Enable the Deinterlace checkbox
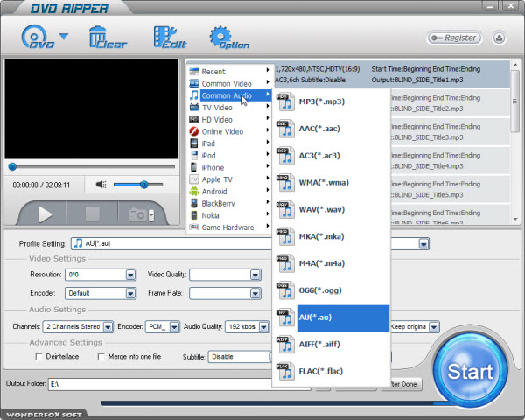 pos(38,357)
